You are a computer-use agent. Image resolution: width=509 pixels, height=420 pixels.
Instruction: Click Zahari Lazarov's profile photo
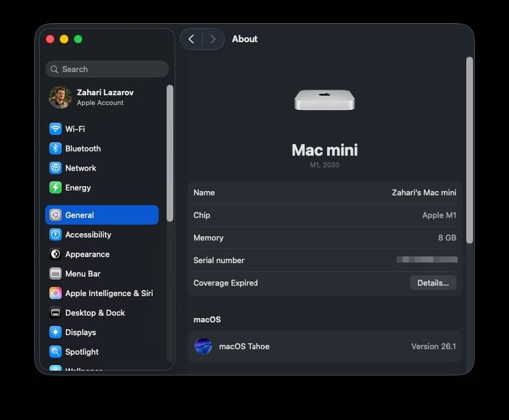click(60, 97)
